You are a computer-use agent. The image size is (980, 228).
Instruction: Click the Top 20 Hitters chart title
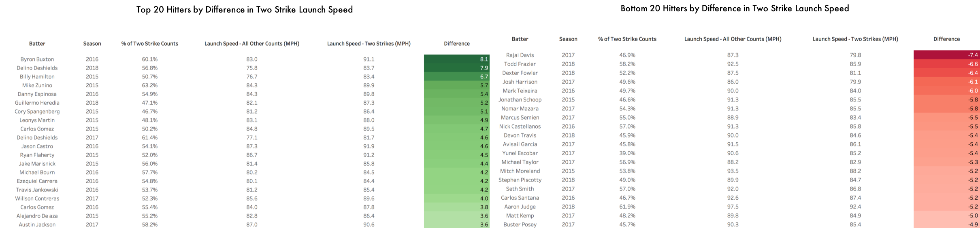click(244, 10)
